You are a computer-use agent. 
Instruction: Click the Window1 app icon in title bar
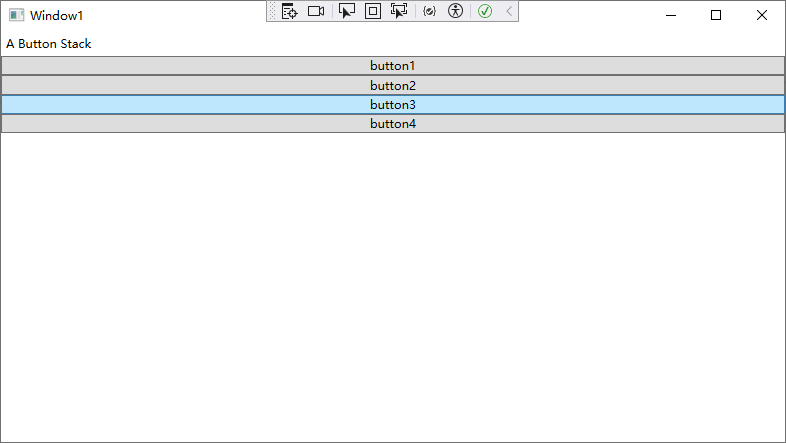(x=16, y=15)
